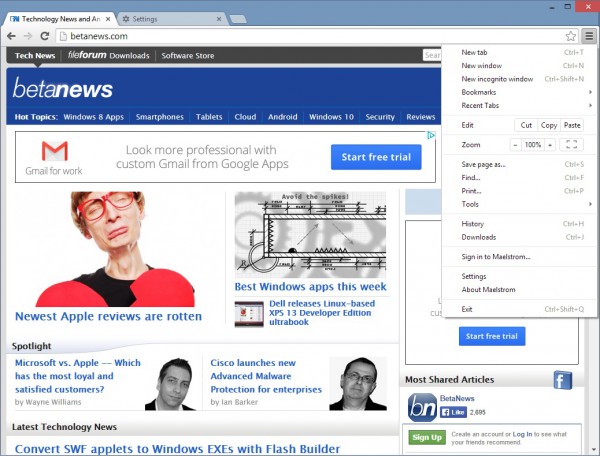Open Convert SWF applets article link
Viewport: 600px width, 456px height.
tap(177, 449)
